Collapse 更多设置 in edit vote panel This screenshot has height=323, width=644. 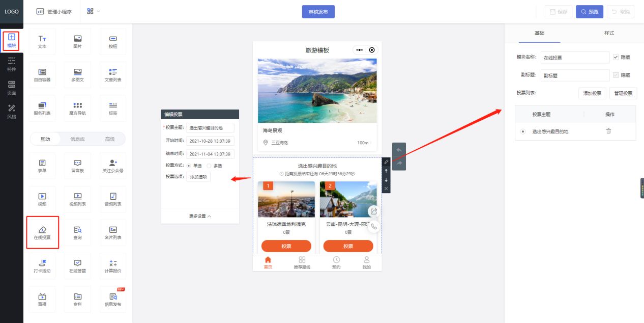(x=200, y=216)
